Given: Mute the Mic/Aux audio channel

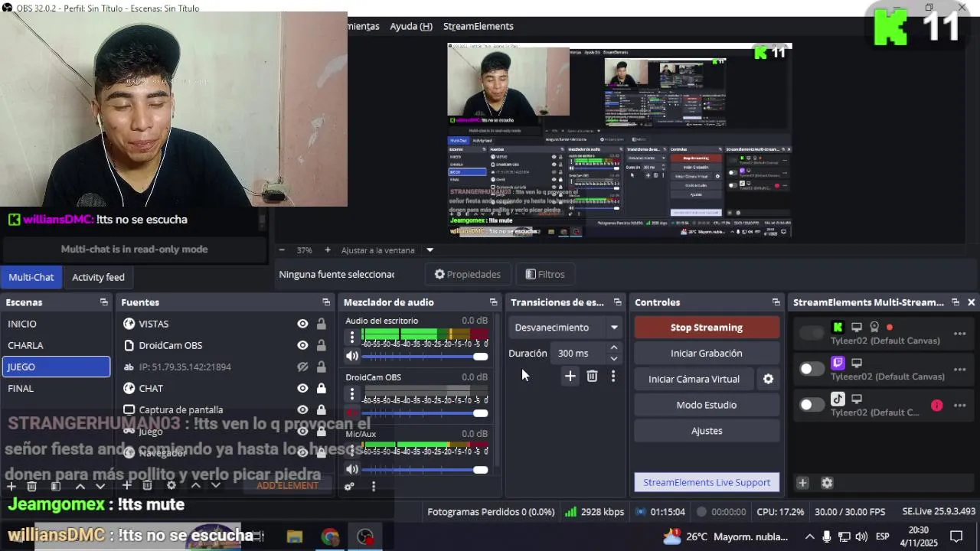Looking at the screenshot, I should coord(352,469).
